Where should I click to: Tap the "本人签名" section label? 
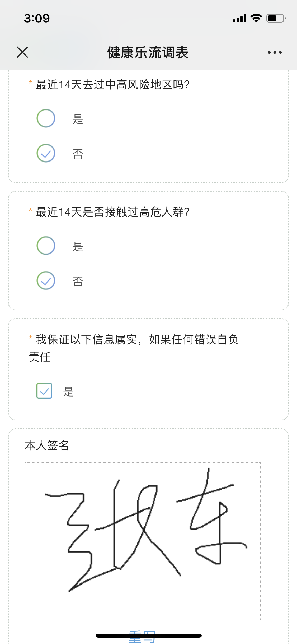[47, 446]
